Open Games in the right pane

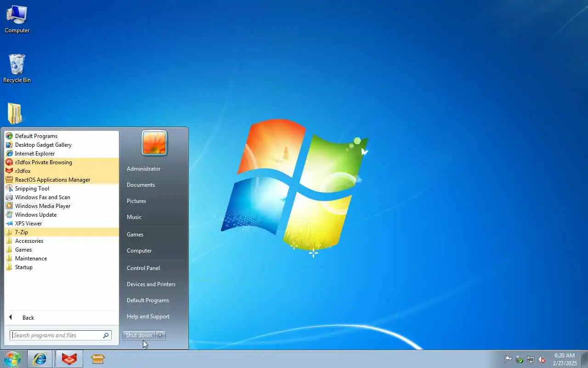pyautogui.click(x=135, y=235)
